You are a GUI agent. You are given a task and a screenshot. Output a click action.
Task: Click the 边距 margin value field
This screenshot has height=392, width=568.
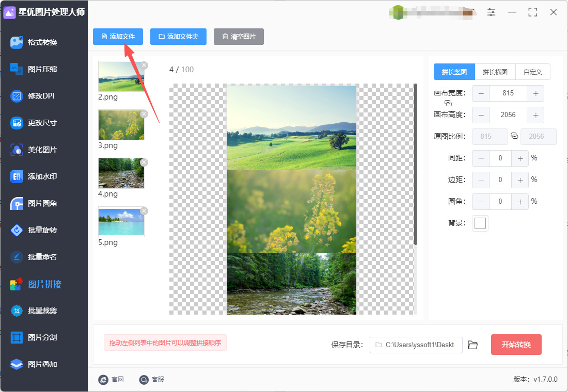tap(500, 180)
